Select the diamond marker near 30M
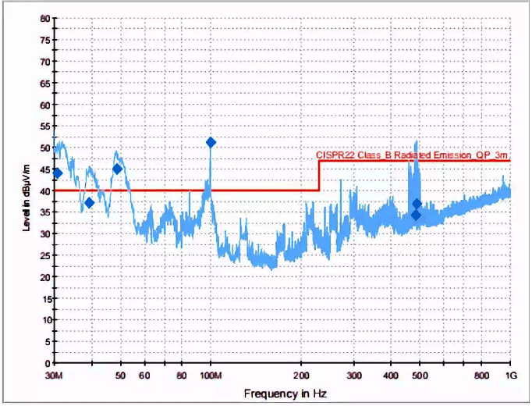This screenshot has height=406, width=532. coord(57,173)
